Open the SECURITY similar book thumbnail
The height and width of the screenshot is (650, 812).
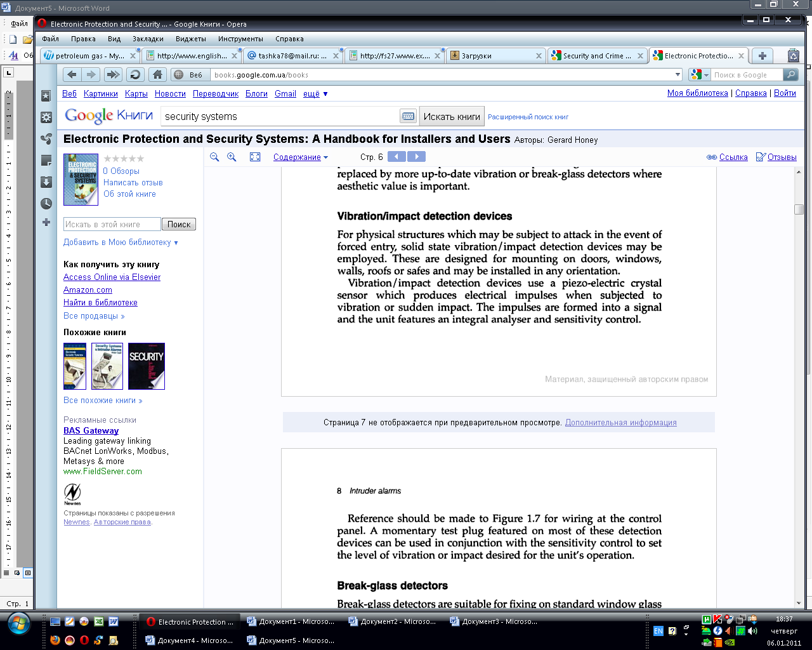point(147,366)
